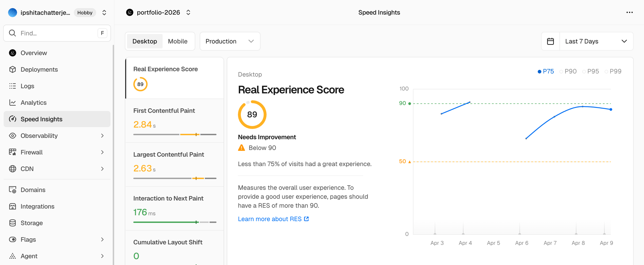
Task: Open the Domains page
Action: tap(57, 190)
